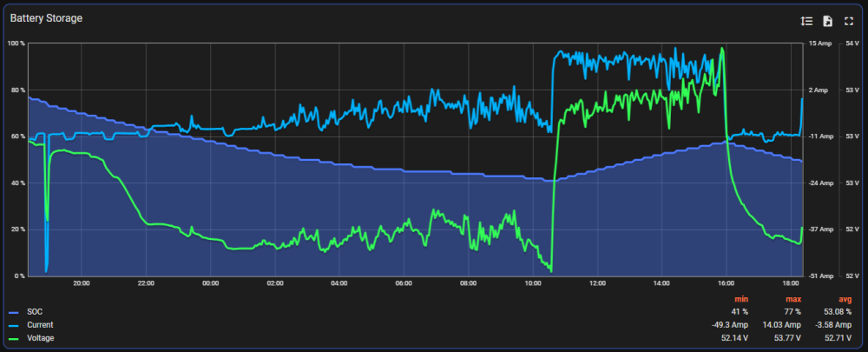
Task: Click the Battery Storage panel title
Action: pos(46,18)
